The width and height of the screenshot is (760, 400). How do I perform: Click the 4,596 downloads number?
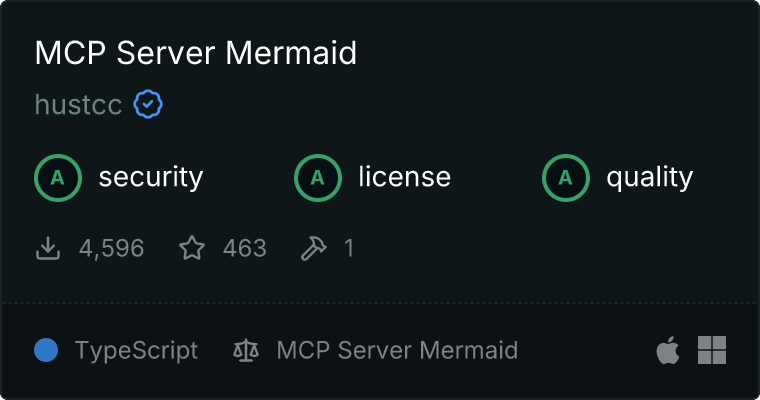[x=111, y=248]
